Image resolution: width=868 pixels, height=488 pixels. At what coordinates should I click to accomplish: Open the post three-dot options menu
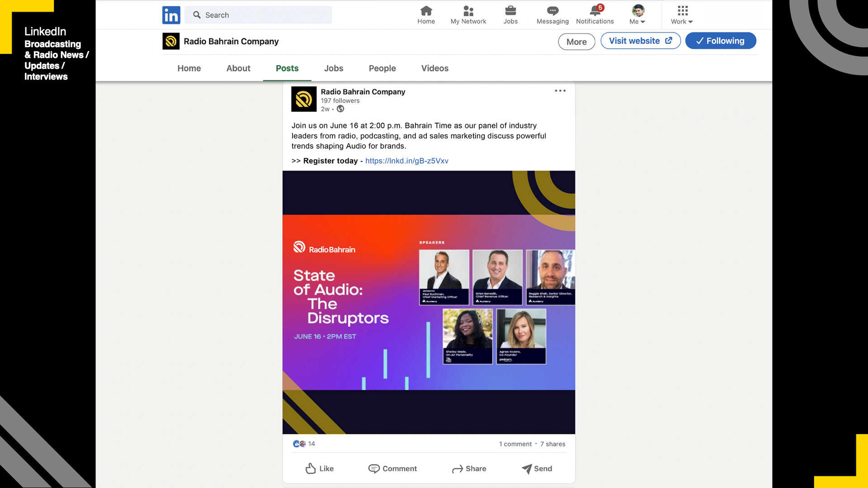(x=560, y=91)
